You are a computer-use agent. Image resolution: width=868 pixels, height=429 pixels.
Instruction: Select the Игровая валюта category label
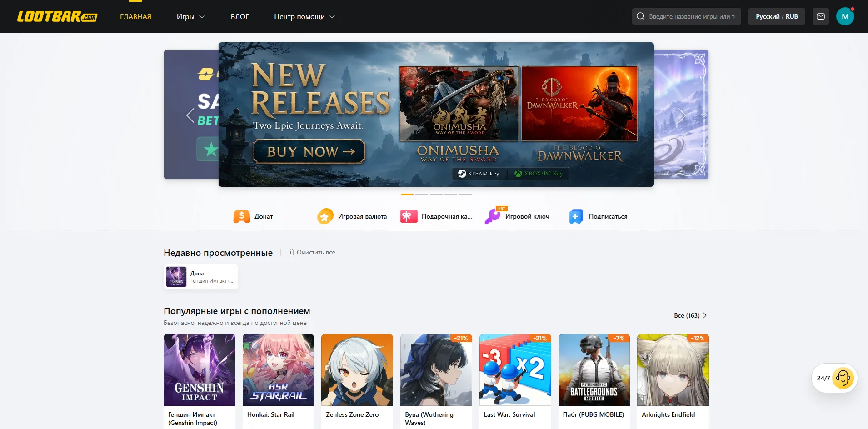(362, 216)
